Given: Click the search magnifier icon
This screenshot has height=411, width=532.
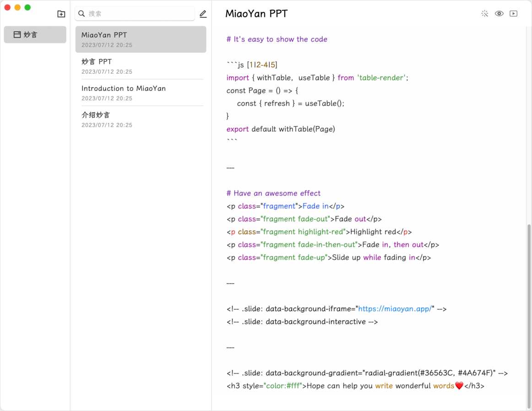Looking at the screenshot, I should pos(81,14).
